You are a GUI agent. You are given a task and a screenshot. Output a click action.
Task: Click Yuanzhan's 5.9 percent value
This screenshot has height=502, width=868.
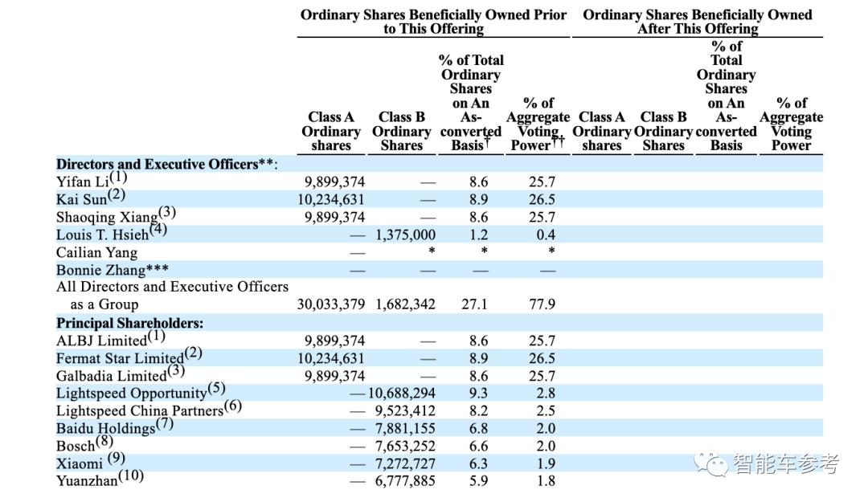point(478,481)
